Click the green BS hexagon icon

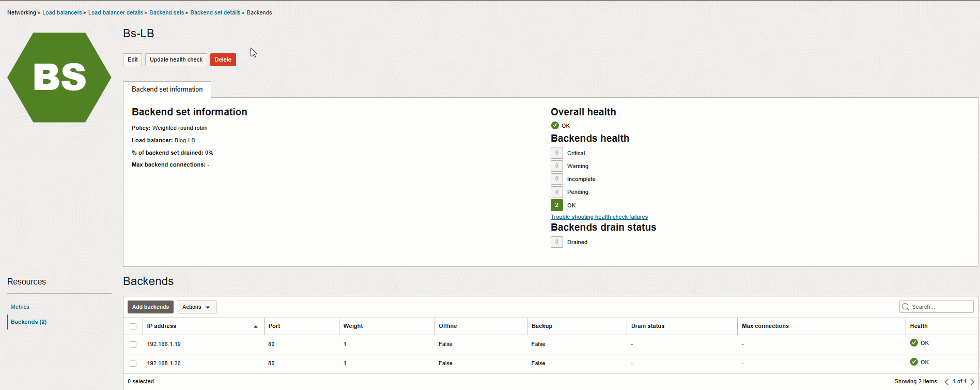point(59,78)
